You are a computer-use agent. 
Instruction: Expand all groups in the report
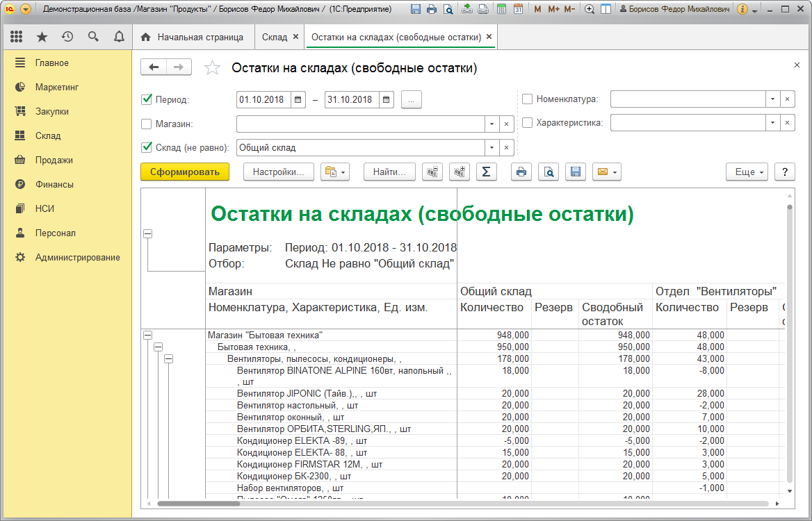[x=459, y=172]
